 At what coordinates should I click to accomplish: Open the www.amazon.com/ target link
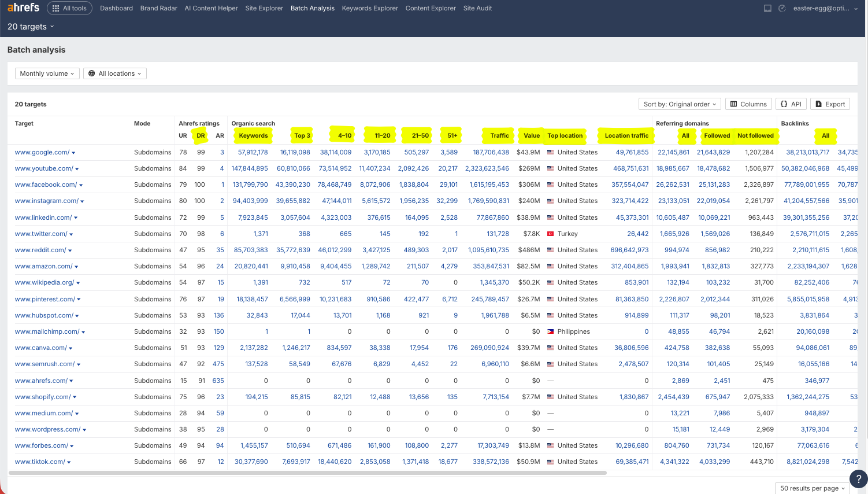(x=44, y=266)
